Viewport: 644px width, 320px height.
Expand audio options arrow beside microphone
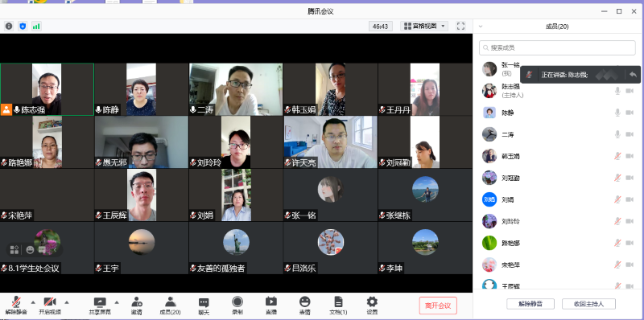(x=33, y=302)
